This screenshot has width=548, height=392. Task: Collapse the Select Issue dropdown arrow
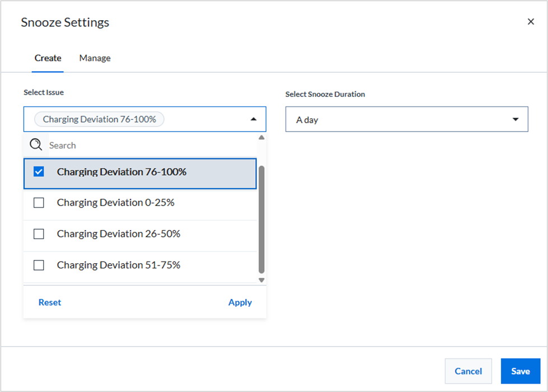pos(254,119)
